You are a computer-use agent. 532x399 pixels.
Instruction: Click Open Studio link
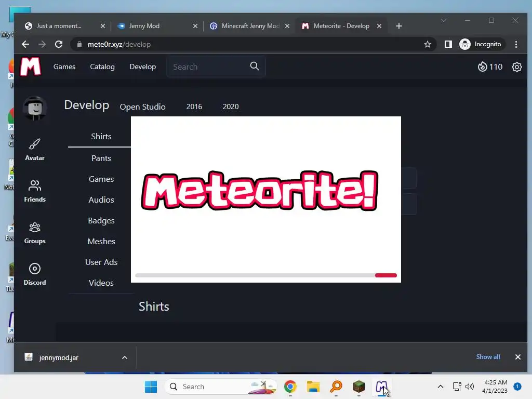(142, 107)
